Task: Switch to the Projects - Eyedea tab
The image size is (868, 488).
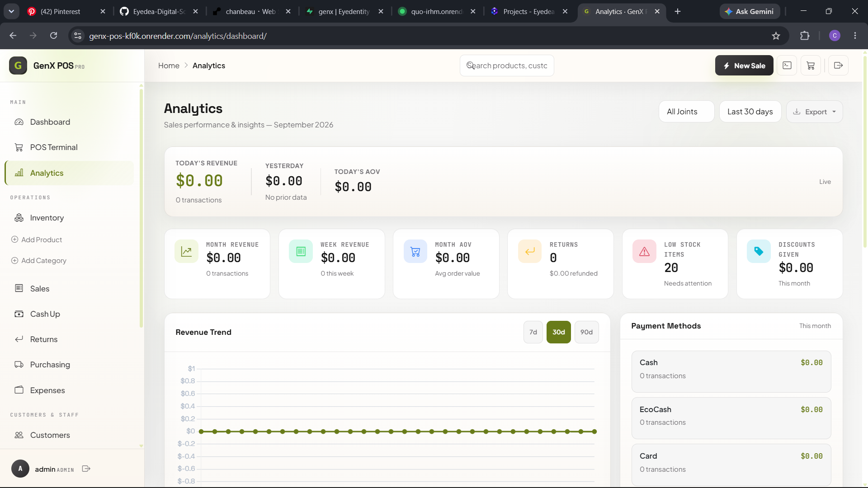Action: coord(530,11)
